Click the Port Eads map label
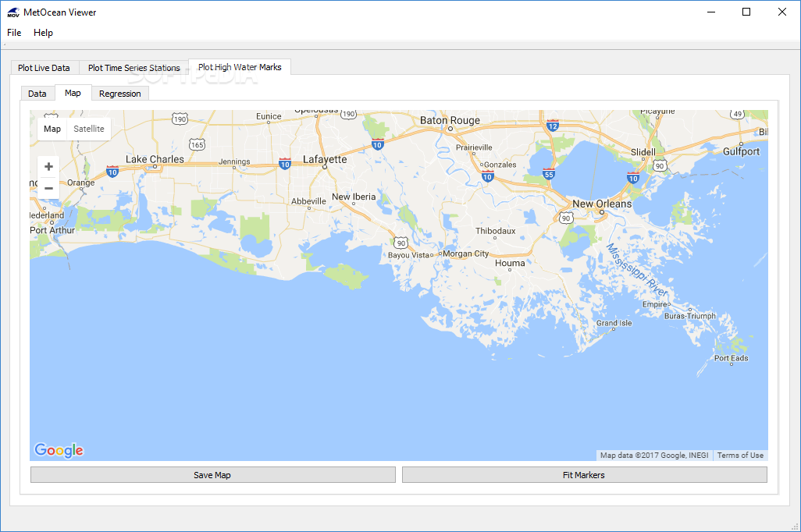801x532 pixels. pyautogui.click(x=731, y=358)
